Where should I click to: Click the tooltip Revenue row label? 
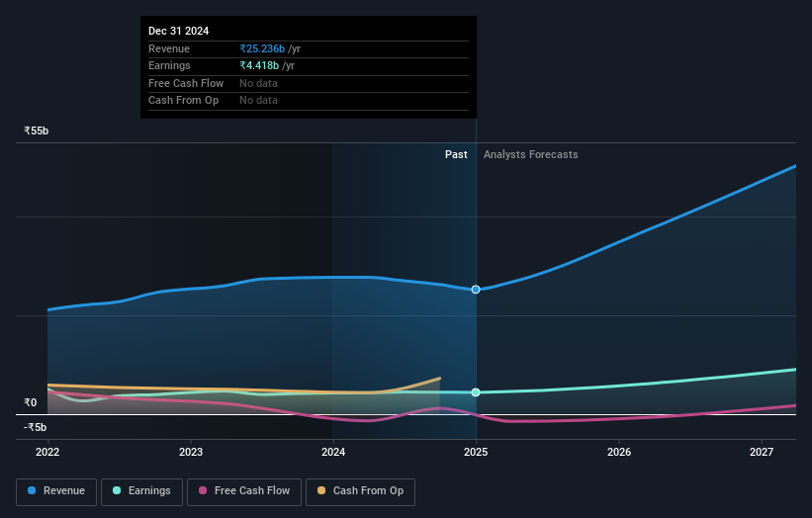169,48
